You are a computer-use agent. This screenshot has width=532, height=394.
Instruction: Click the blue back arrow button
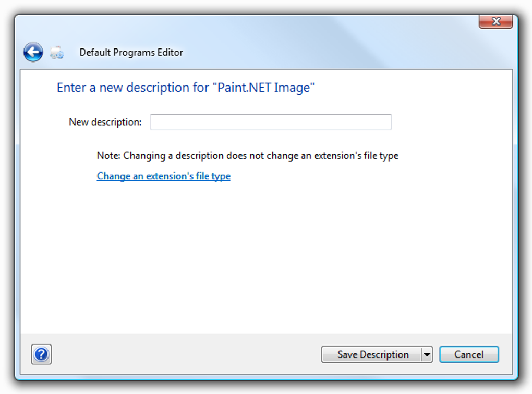pos(33,52)
